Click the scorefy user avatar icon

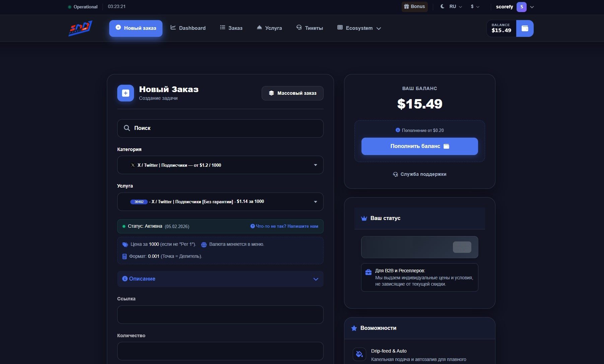tap(521, 7)
